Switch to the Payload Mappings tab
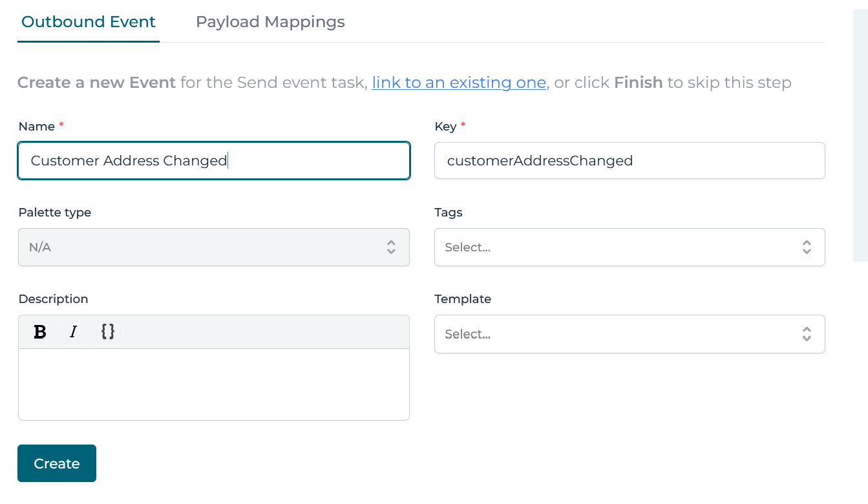 click(x=270, y=21)
